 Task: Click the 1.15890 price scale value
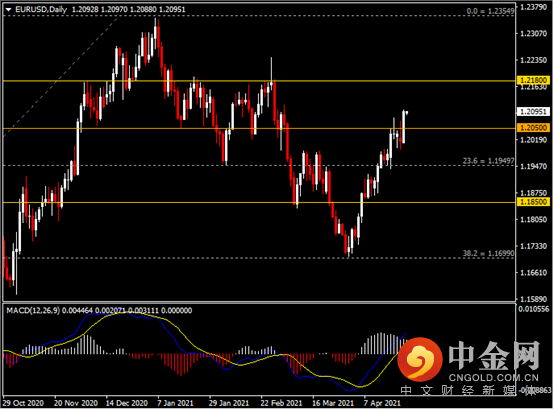534,299
